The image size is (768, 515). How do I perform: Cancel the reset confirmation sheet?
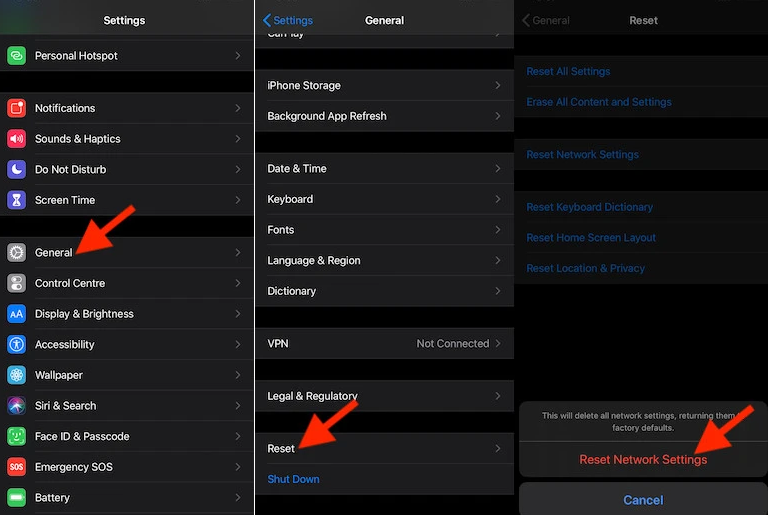click(x=643, y=500)
